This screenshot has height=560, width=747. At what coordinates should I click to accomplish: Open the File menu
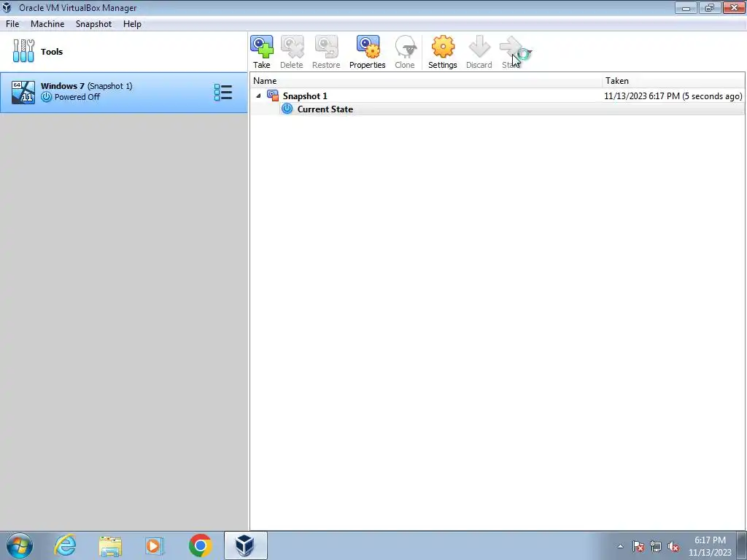tap(12, 24)
